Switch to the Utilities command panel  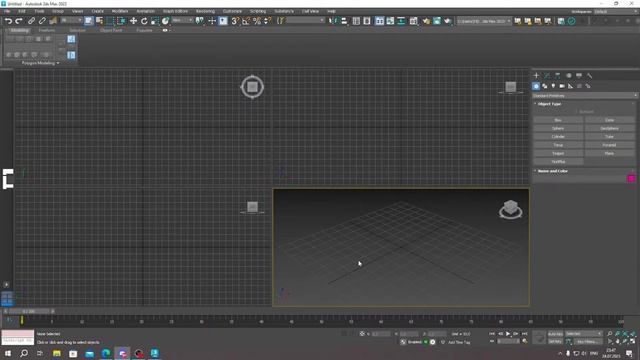click(589, 76)
